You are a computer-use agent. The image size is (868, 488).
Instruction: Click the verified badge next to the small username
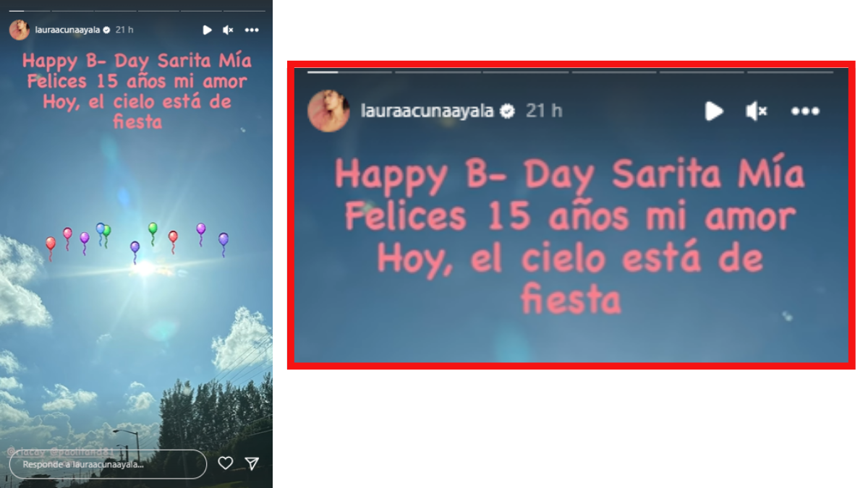pos(106,30)
